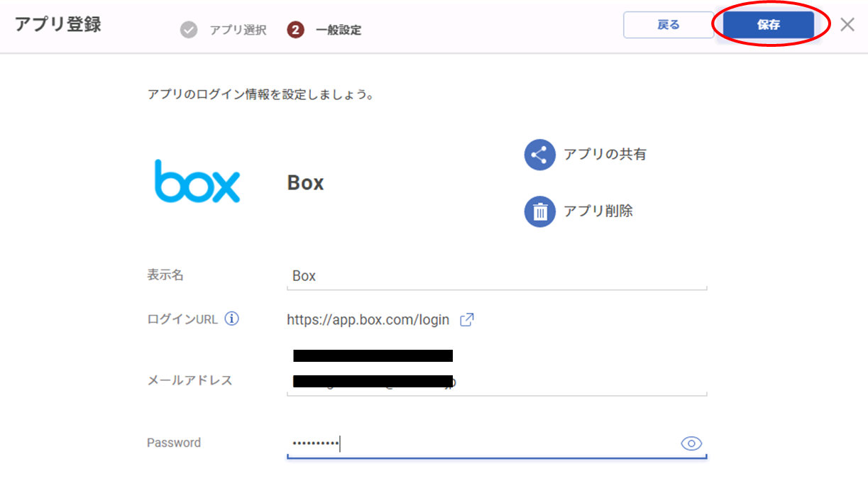Click the メールアドレス label

pyautogui.click(x=189, y=380)
